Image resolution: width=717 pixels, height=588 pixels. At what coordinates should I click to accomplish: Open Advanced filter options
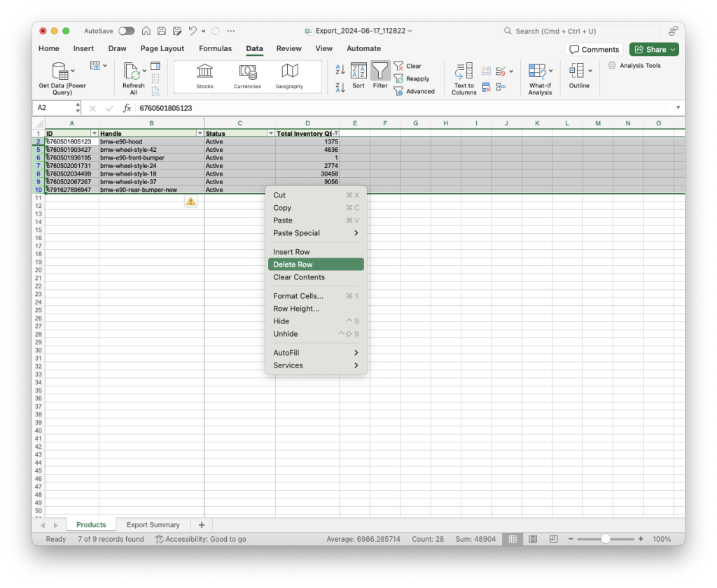(416, 91)
